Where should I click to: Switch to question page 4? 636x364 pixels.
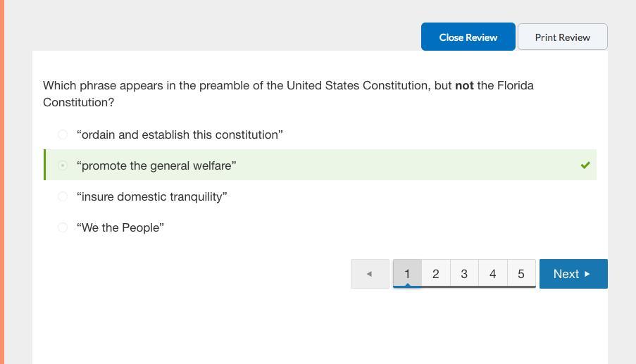coord(492,274)
